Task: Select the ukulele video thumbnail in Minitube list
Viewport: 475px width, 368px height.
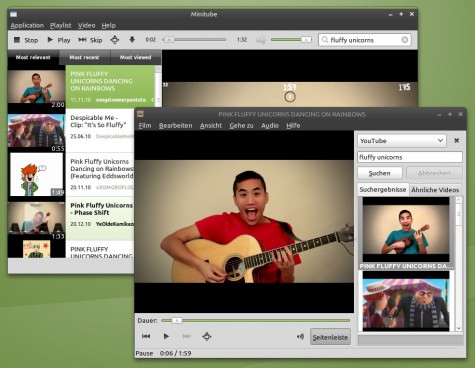Action: [x=36, y=88]
